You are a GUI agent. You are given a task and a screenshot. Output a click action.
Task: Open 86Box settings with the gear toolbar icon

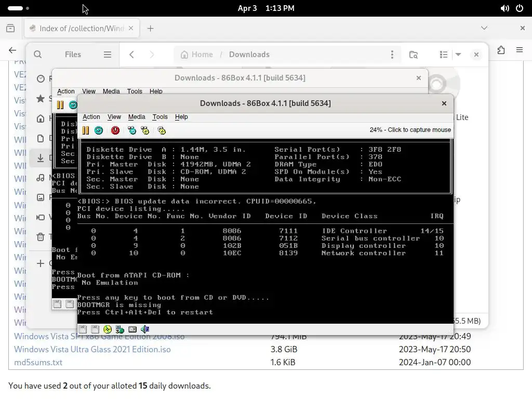coord(162,130)
